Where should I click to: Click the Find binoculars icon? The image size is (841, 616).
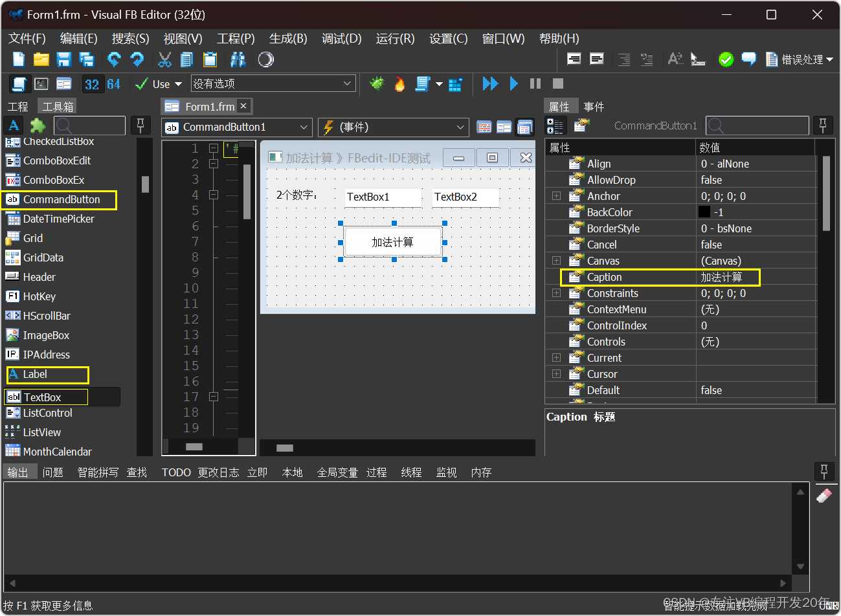click(238, 59)
